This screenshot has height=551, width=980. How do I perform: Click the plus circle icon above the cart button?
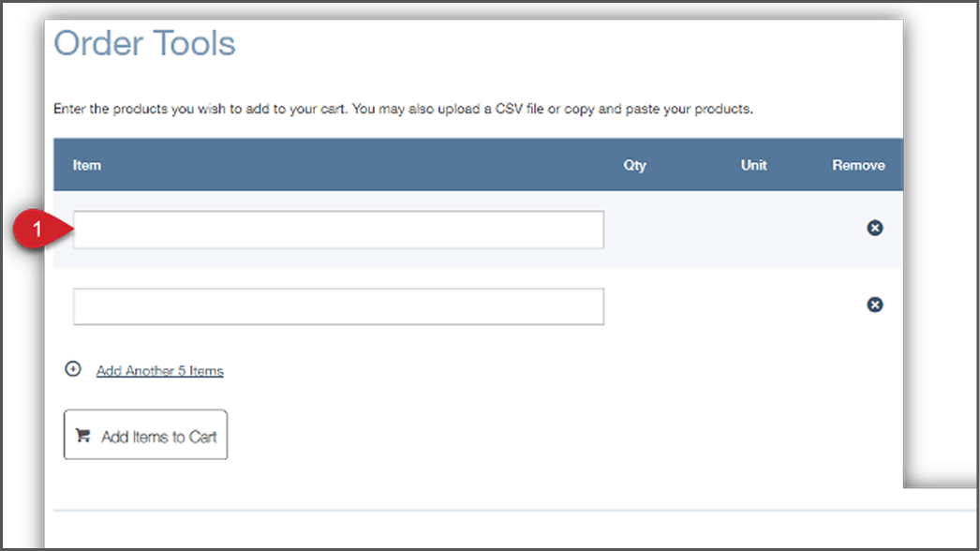pos(72,369)
